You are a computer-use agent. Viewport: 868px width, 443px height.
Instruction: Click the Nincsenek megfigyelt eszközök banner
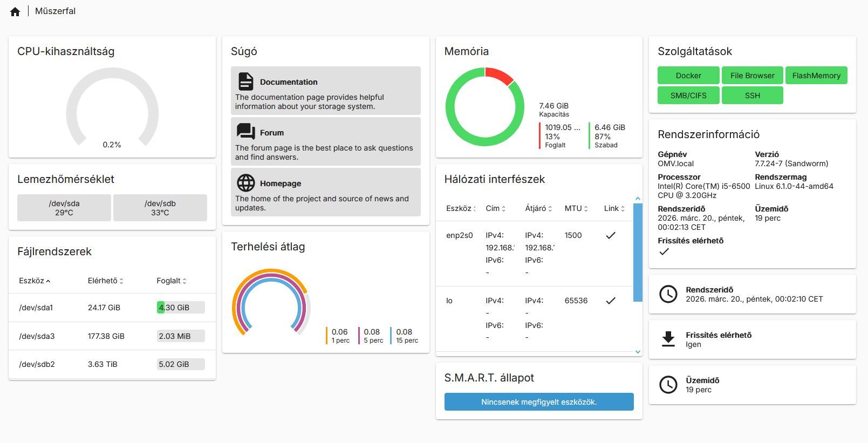[x=539, y=402]
